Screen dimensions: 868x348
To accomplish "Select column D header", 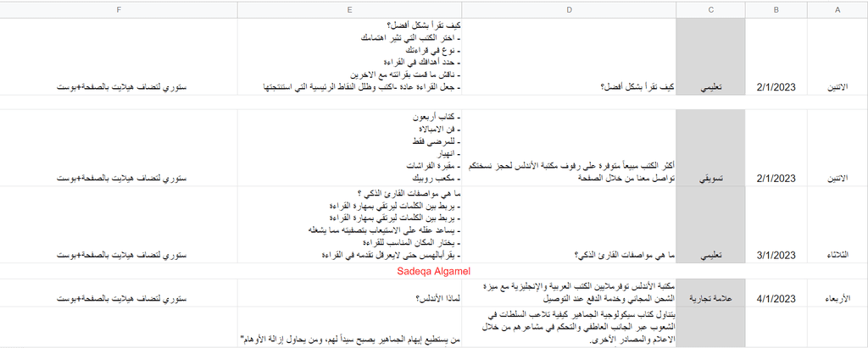I will 569,9.
